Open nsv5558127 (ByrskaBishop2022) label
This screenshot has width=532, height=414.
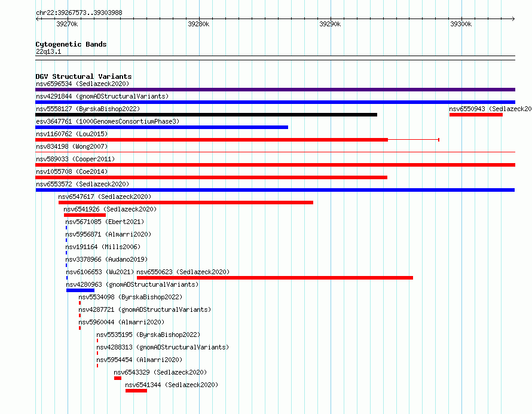(88, 109)
